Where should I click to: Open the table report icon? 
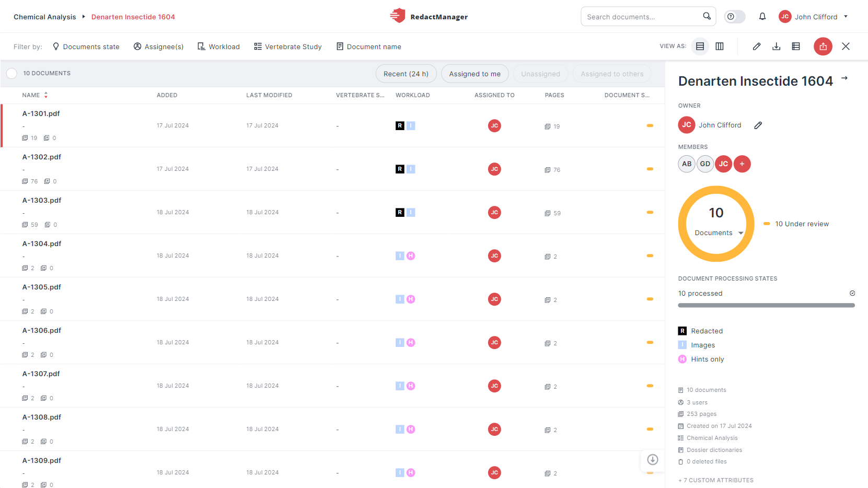pyautogui.click(x=796, y=47)
